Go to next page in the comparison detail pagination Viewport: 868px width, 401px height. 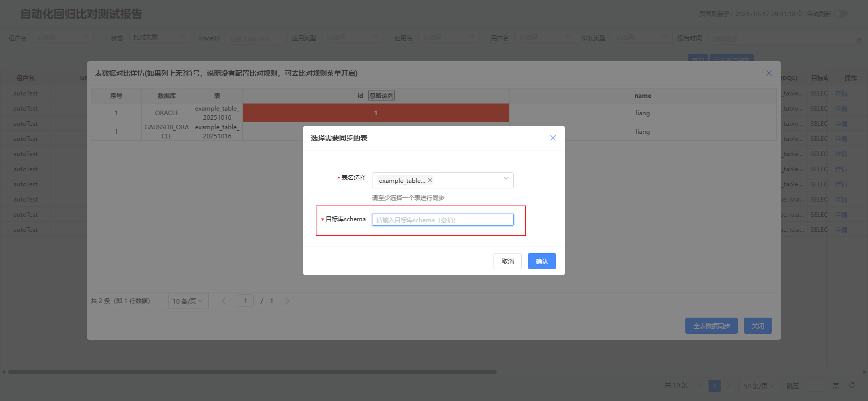tap(287, 301)
